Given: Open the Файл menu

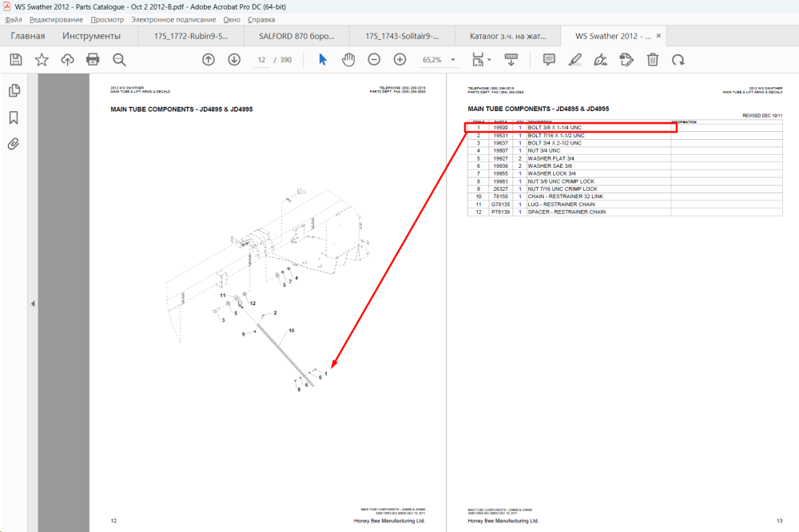Looking at the screenshot, I should 14,19.
